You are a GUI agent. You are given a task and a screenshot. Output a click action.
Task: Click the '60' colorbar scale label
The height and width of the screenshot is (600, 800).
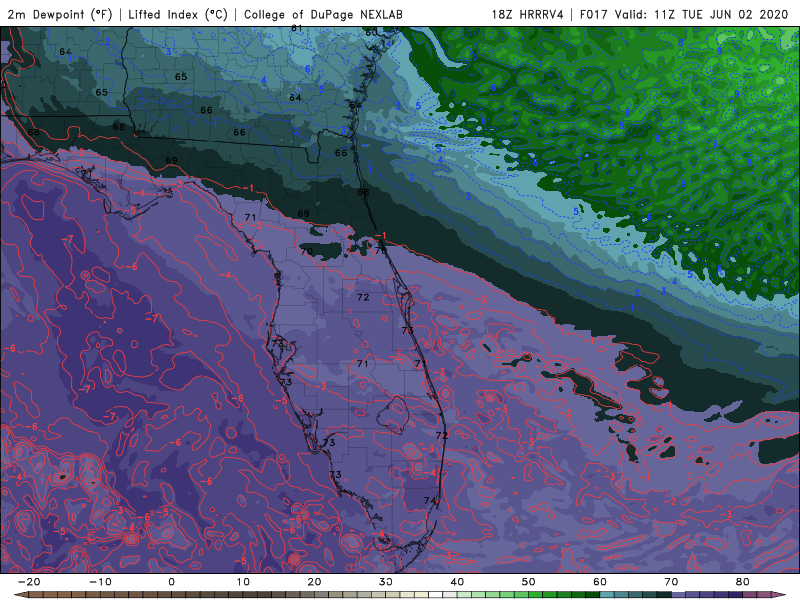[600, 582]
